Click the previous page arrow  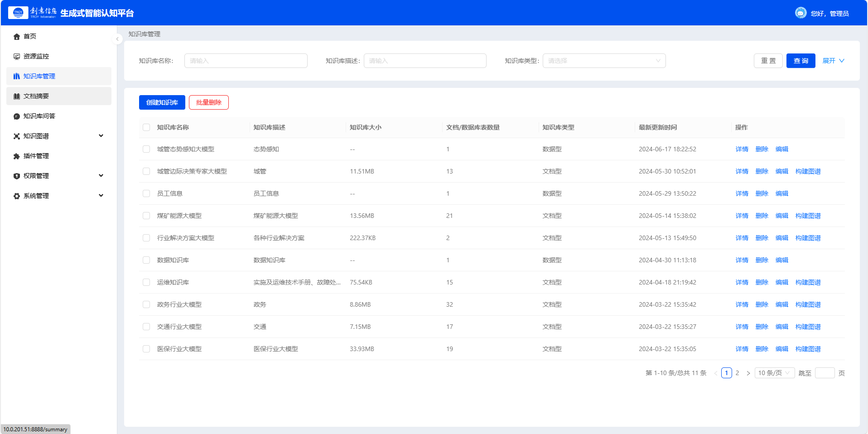click(715, 373)
